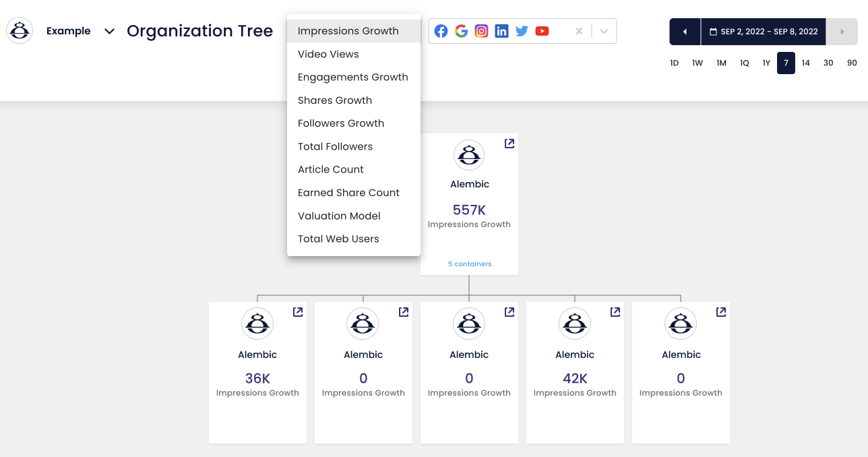Click the LinkedIn icon in platform filter
The image size is (868, 457).
coord(501,31)
